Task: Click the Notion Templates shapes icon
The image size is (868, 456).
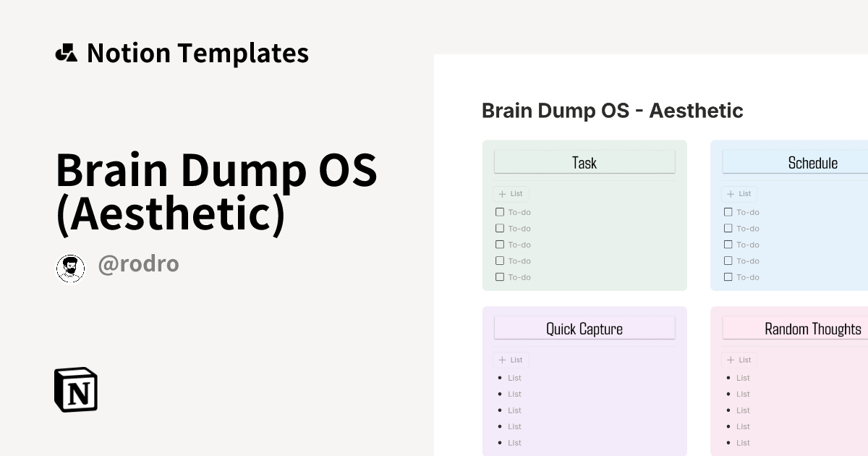Action: pyautogui.click(x=67, y=53)
